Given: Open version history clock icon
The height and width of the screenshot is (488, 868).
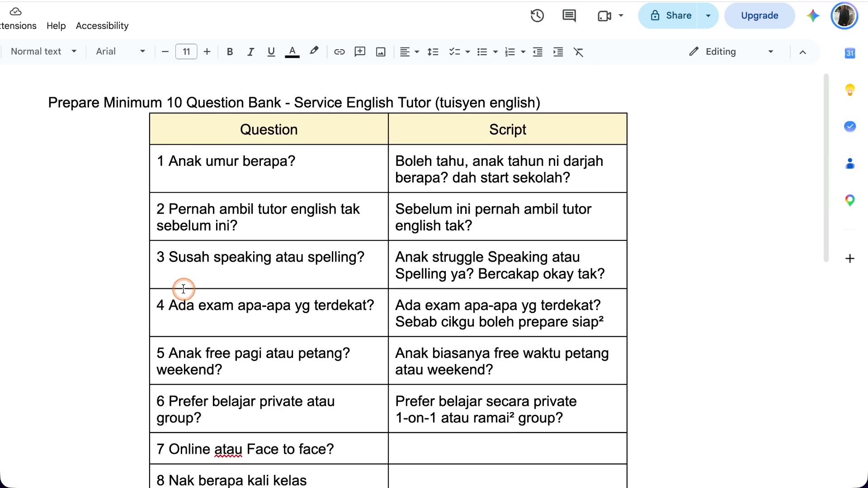Looking at the screenshot, I should pos(537,16).
